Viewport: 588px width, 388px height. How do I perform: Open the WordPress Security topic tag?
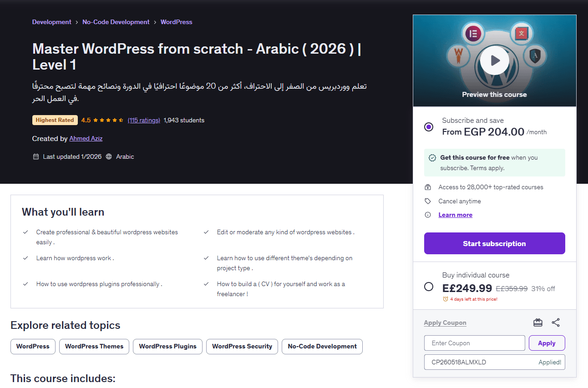pyautogui.click(x=242, y=346)
